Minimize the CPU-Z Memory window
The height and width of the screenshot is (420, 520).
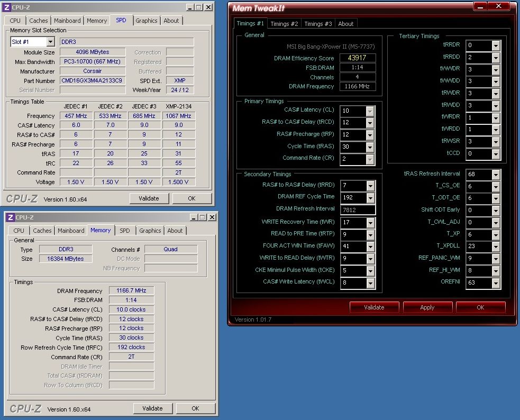click(193, 217)
